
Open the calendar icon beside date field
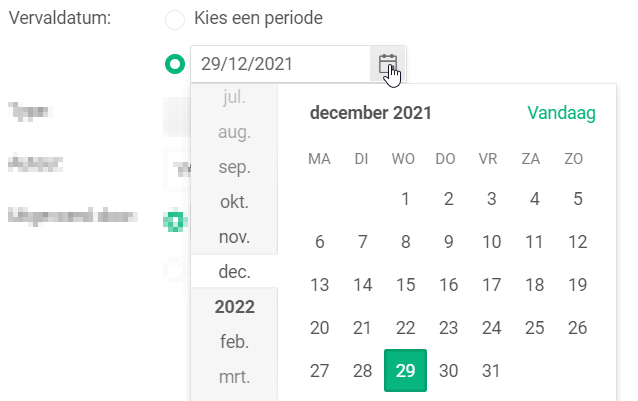tap(388, 64)
